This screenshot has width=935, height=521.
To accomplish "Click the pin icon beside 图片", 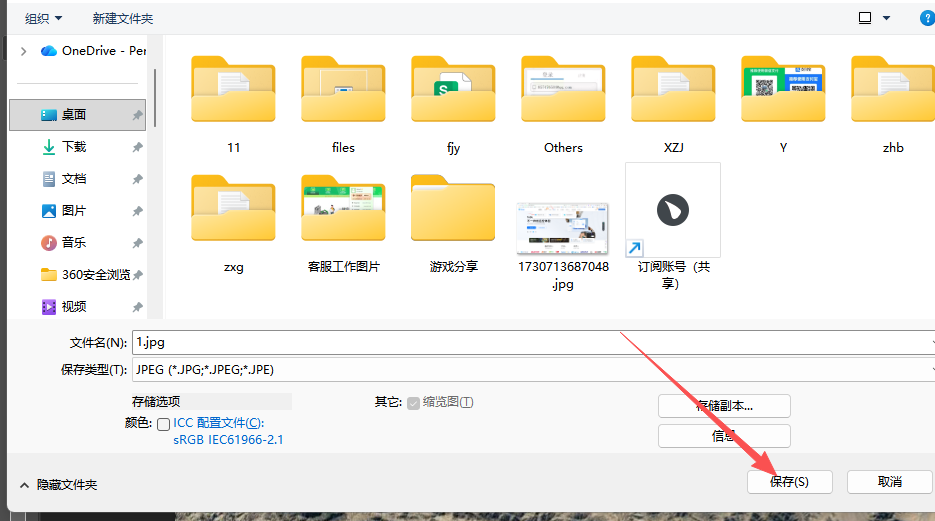I will click(x=138, y=211).
